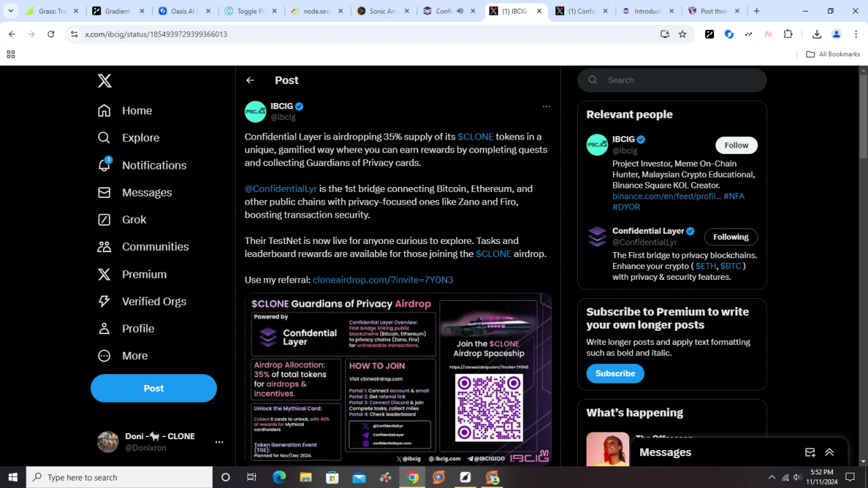
Task: Open Notifications bell icon
Action: pos(104,165)
